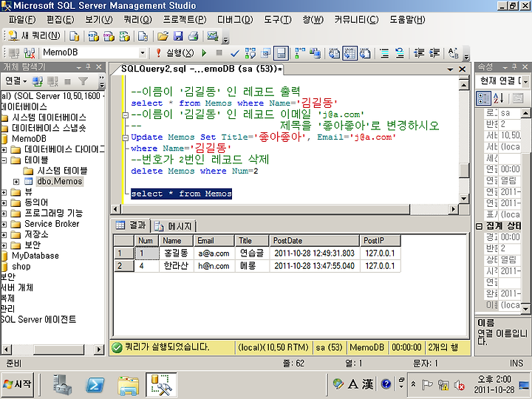The image size is (532, 399).
Task: Click the Analysis Services XMLA Query icon
Action: pos(125,35)
